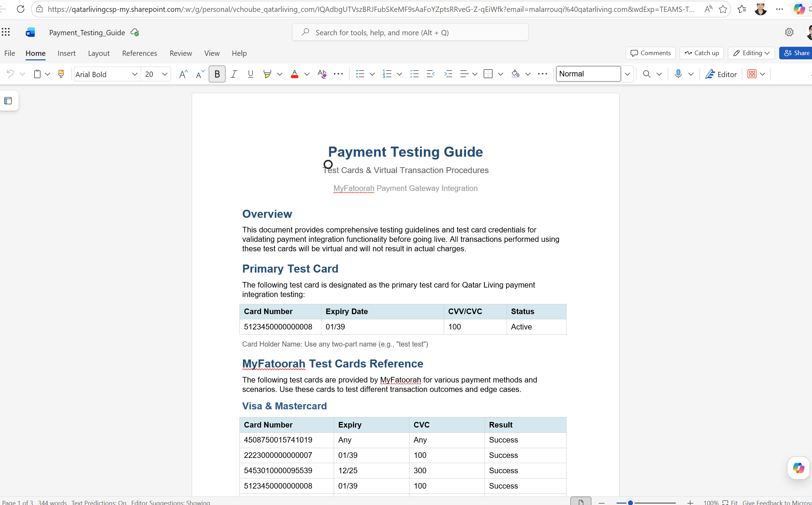Viewport: 812px width, 505px height.
Task: Open the Comments pane
Action: pyautogui.click(x=651, y=53)
